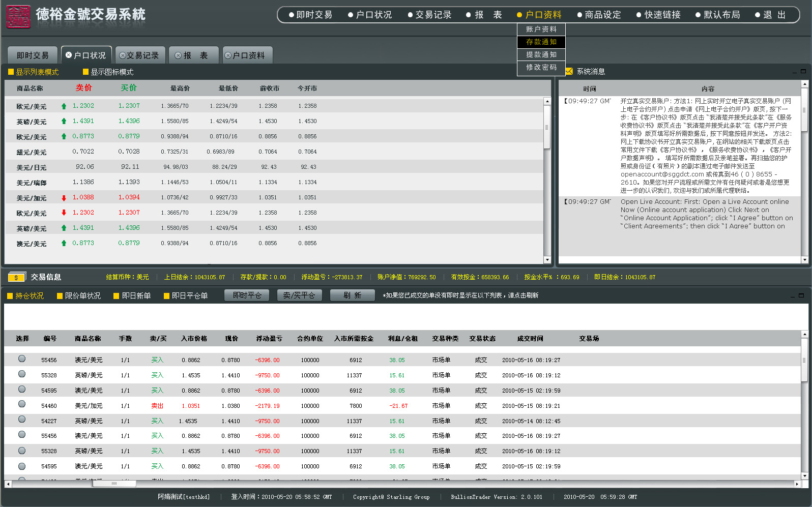
Task: Minimize the 持仓状况 positions panel
Action: [x=793, y=296]
